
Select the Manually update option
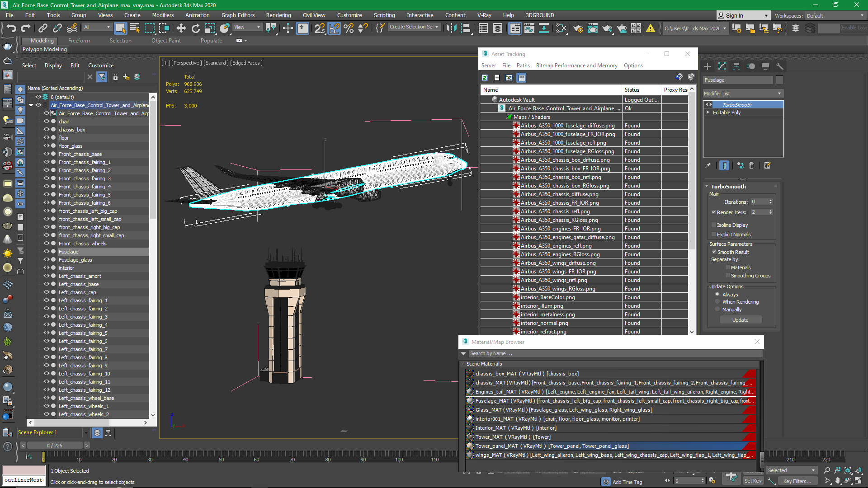pos(717,310)
